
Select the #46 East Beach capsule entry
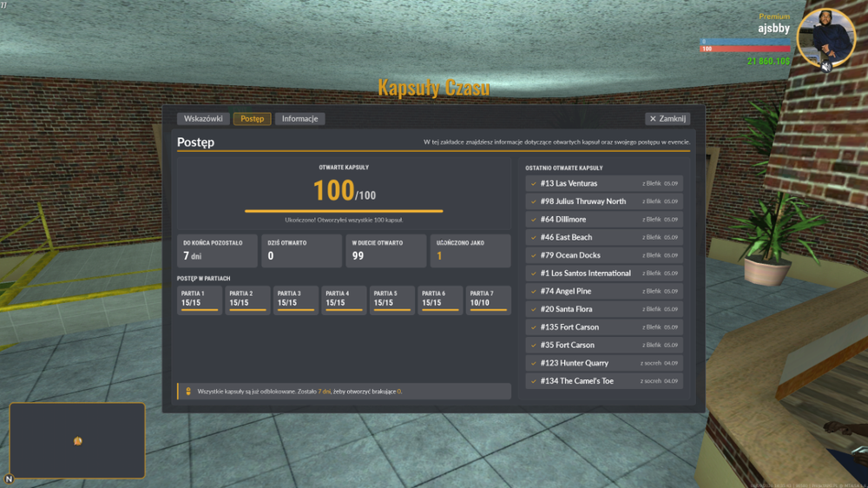coord(604,237)
